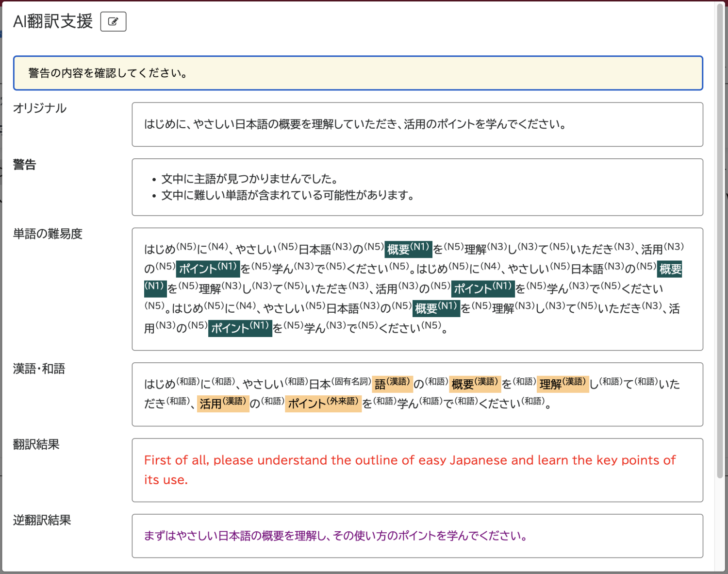The image size is (728, 574).
Task: Click the last highlighted ポイント(N1) in word difficulty
Action: click(240, 328)
